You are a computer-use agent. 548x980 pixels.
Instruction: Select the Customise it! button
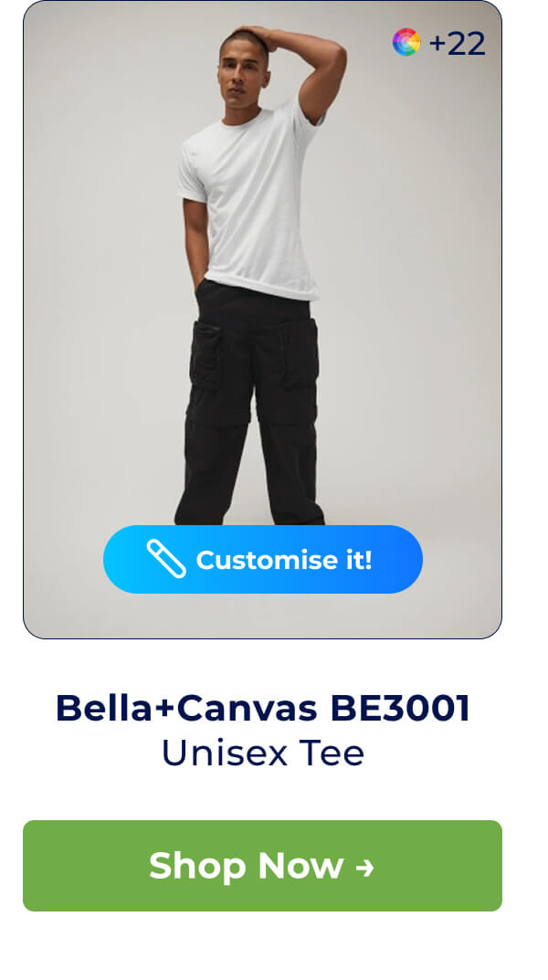tap(262, 559)
